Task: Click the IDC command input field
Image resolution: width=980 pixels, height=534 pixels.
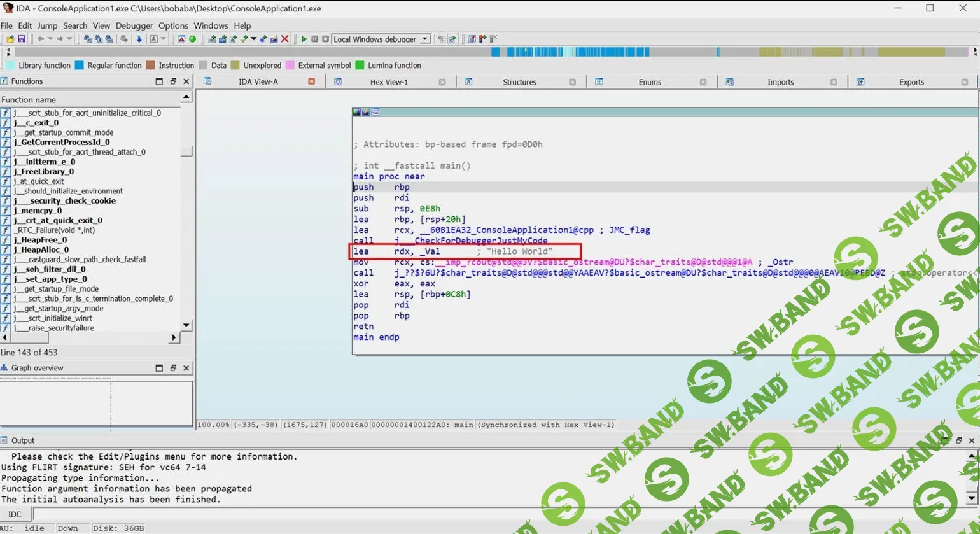Action: [x=496, y=514]
